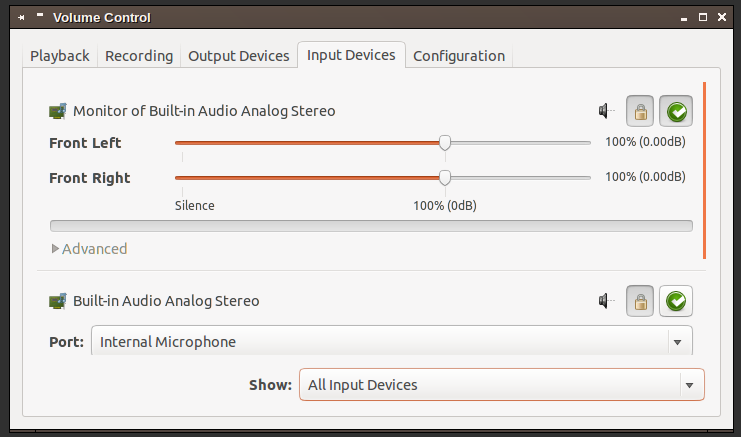741x437 pixels.
Task: Go to the Output Devices tab
Action: point(239,56)
